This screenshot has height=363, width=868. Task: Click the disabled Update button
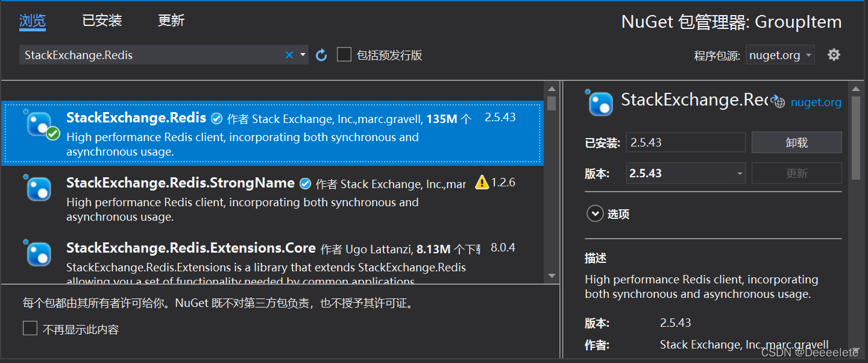click(796, 173)
